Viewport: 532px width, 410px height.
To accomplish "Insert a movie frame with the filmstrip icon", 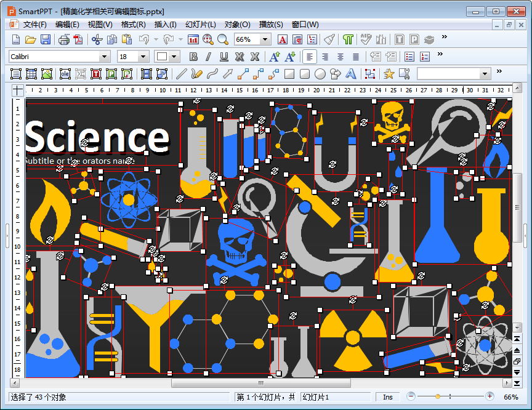I will (146, 74).
